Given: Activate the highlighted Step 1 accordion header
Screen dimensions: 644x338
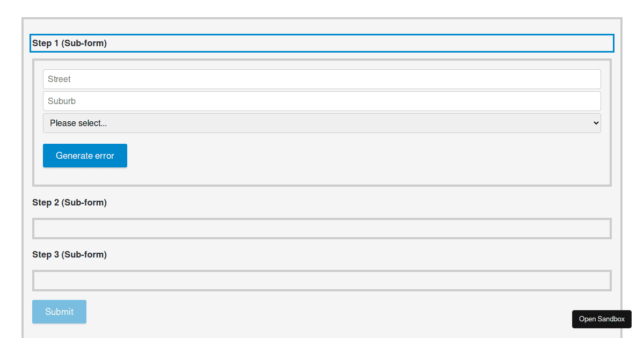Looking at the screenshot, I should point(321,43).
